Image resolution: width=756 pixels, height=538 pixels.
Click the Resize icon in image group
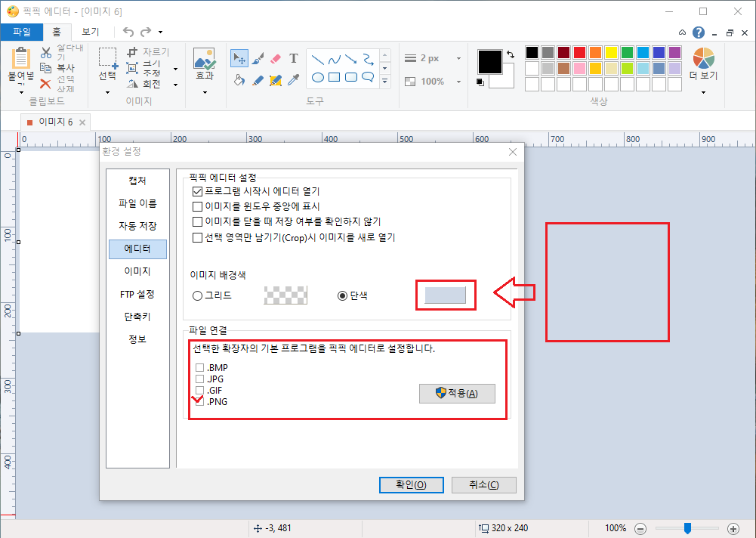point(132,68)
